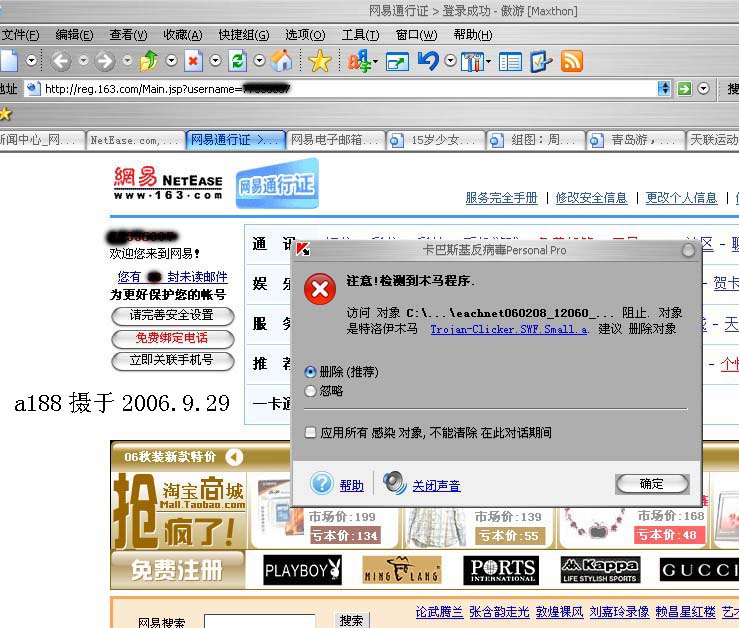This screenshot has height=628, width=739.
Task: Switch to the 网易电子邮箱 tab
Action: coord(335,140)
